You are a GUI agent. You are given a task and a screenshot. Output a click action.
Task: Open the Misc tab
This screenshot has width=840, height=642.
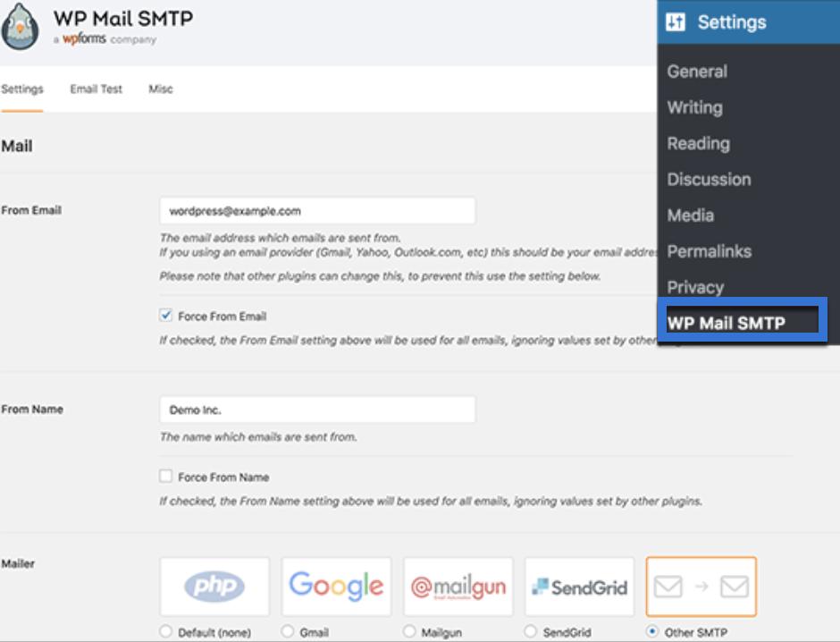pos(161,89)
